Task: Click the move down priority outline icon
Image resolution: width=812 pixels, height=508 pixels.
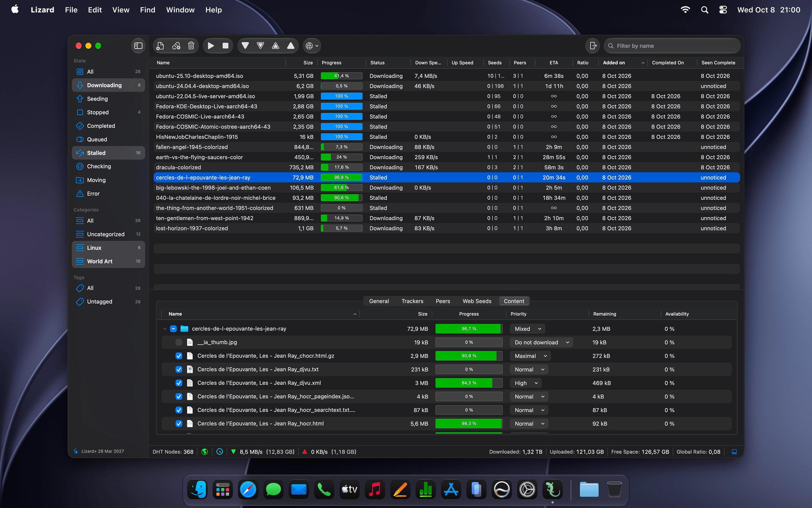Action: pyautogui.click(x=261, y=46)
